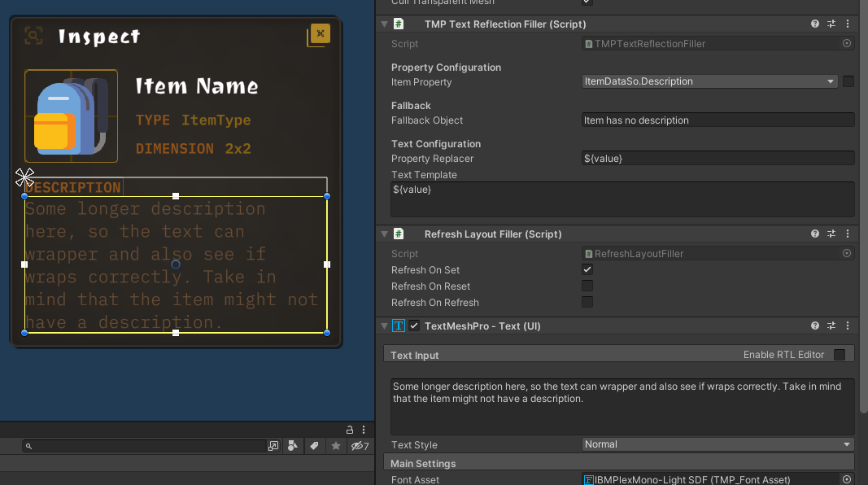868x485 pixels.
Task: Toggle checkbox beside Item Property dropdown
Action: tap(848, 81)
